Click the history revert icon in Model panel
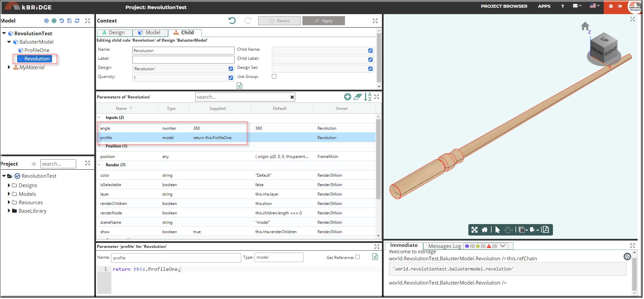This screenshot has height=299, width=644. tap(62, 21)
